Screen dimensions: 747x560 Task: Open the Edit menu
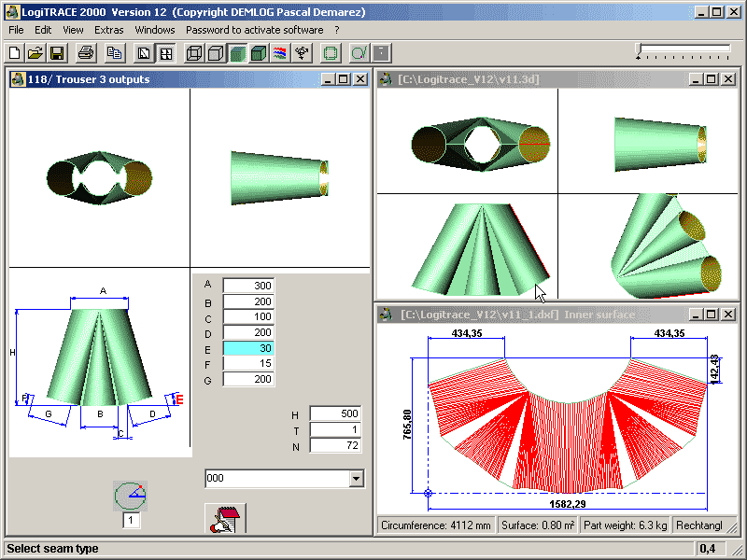click(43, 30)
